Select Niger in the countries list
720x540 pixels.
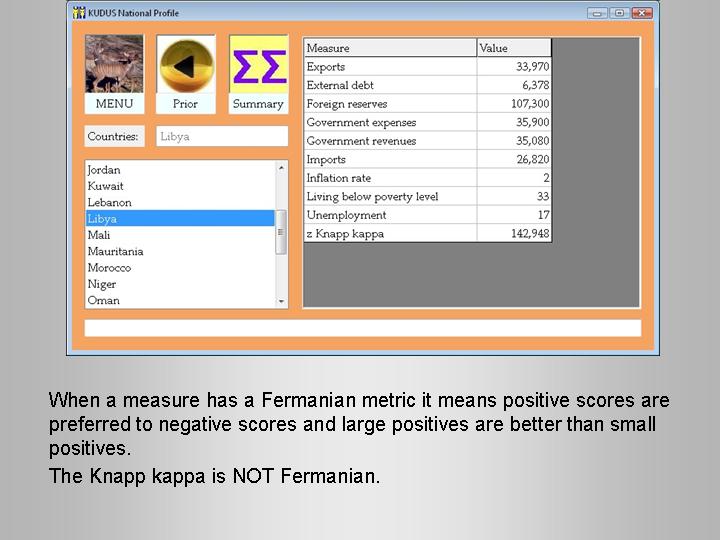coord(102,284)
